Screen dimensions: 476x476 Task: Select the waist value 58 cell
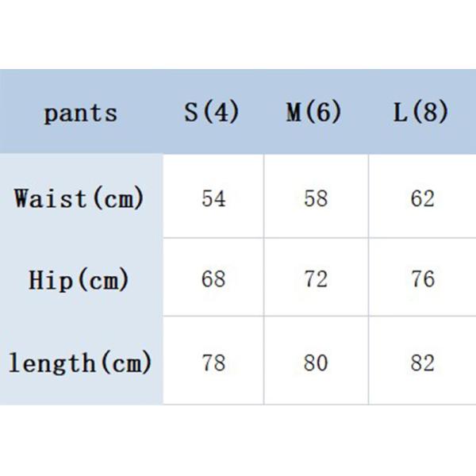(316, 198)
